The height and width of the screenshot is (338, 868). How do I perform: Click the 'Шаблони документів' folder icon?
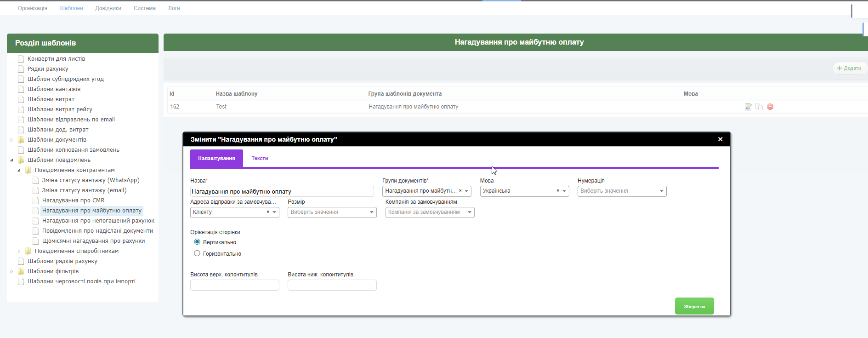pyautogui.click(x=21, y=140)
